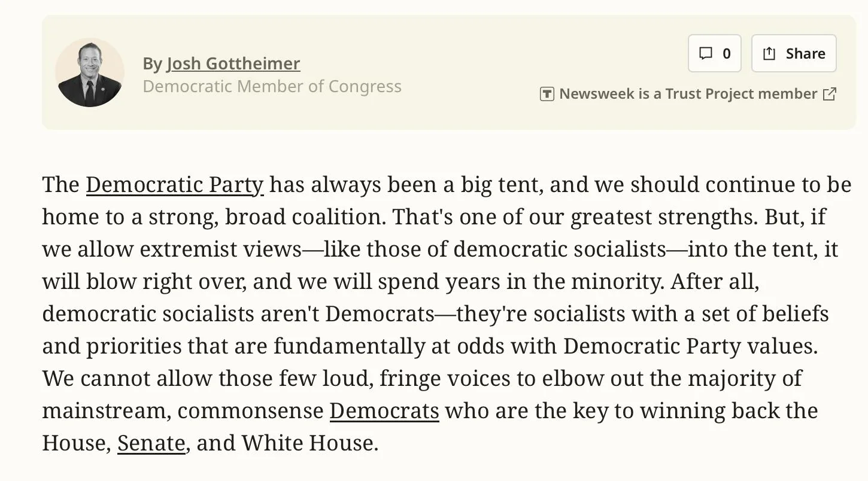Click "Newsweek is a Trust Project member" text
The width and height of the screenshot is (868, 481).
pos(688,94)
